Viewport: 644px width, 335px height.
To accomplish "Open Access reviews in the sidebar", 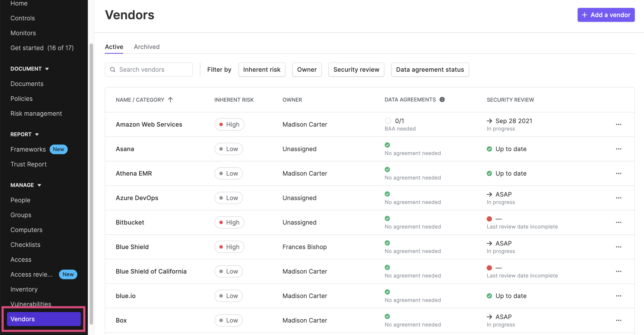I will [x=31, y=274].
